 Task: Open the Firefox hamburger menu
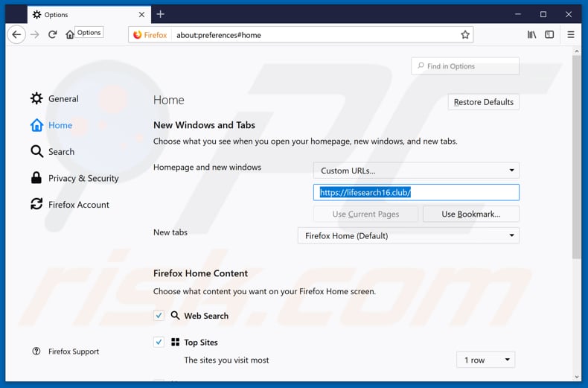pos(571,35)
